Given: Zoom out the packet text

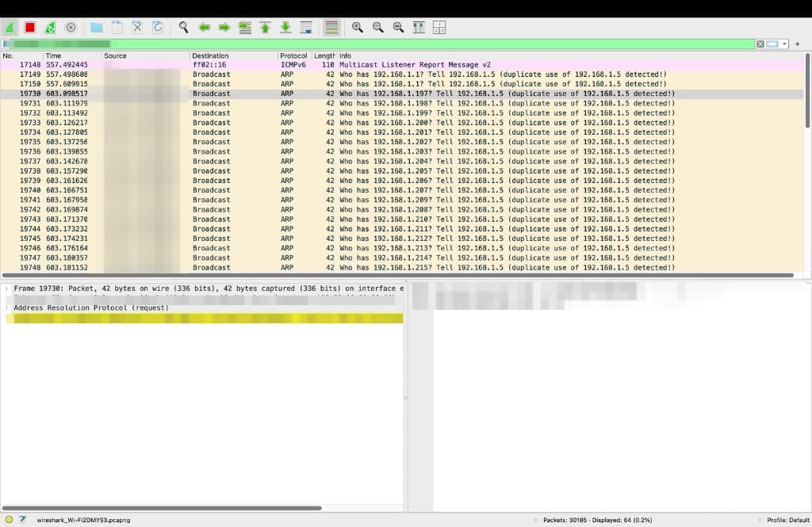Looking at the screenshot, I should pyautogui.click(x=378, y=28).
